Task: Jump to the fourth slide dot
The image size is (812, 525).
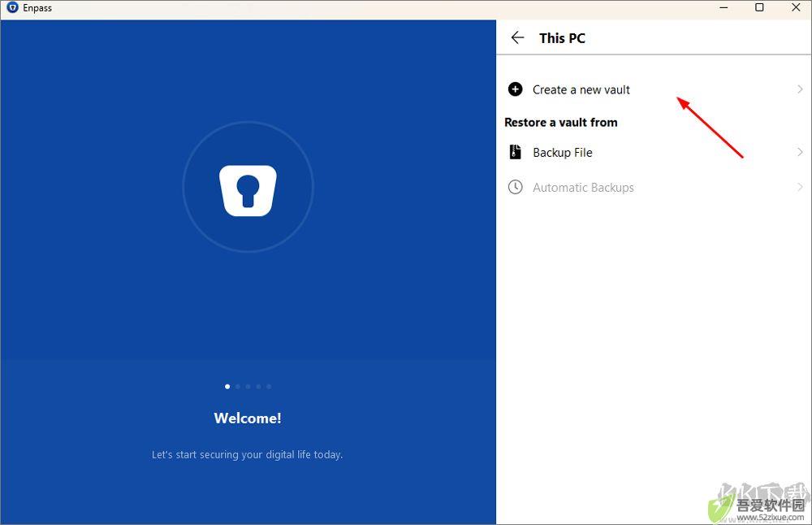Action: 258,387
